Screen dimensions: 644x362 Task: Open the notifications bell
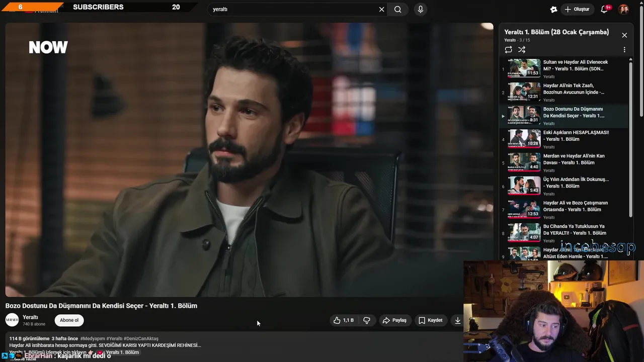(x=604, y=9)
